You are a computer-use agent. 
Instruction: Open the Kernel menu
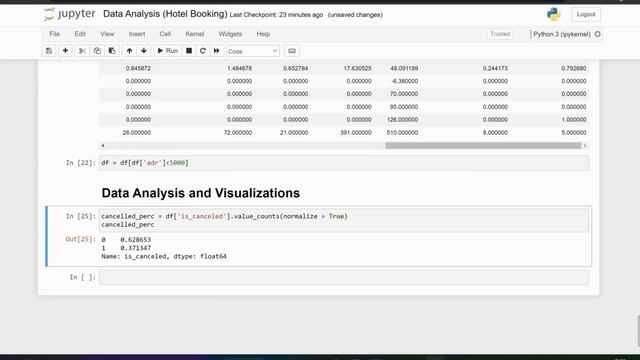tap(195, 34)
